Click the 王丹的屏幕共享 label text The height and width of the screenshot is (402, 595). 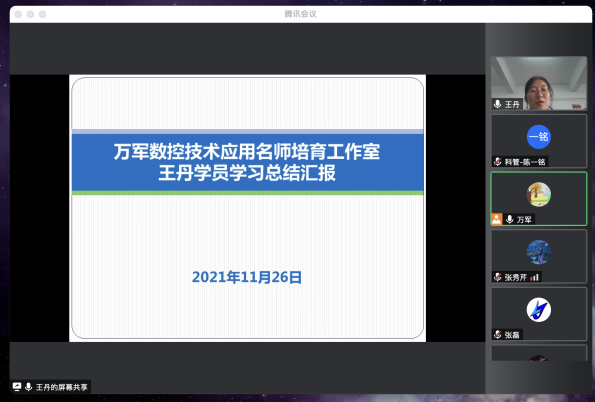61,387
